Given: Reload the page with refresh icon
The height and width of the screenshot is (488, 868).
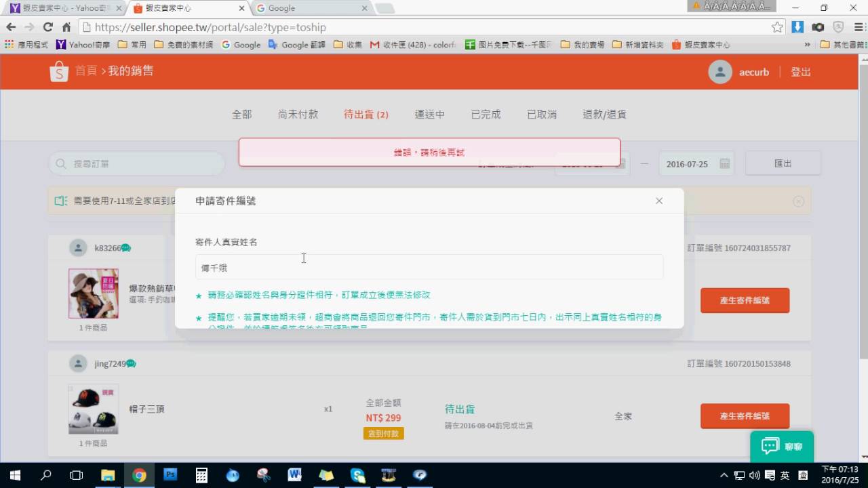Looking at the screenshot, I should (47, 27).
